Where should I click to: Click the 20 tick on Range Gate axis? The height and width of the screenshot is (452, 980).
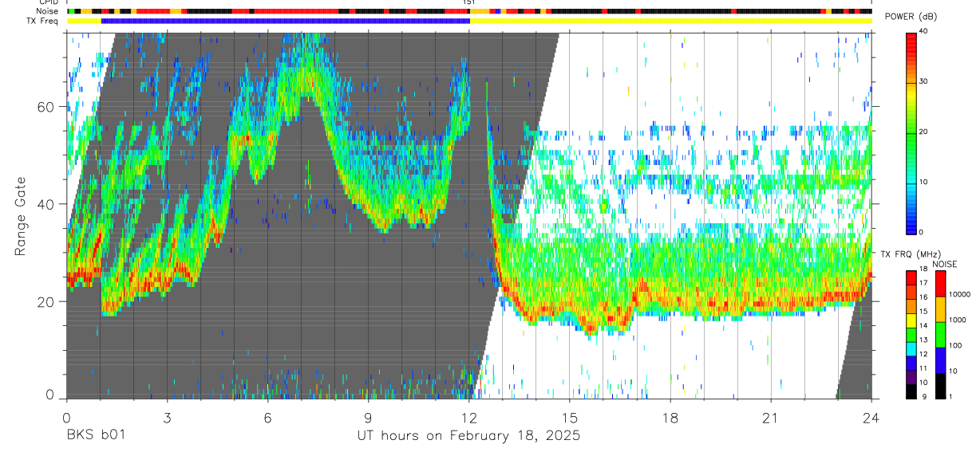(46, 301)
